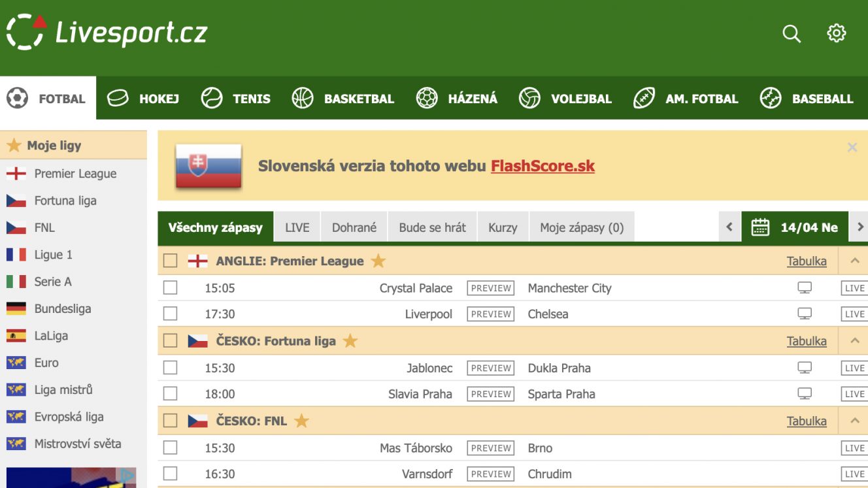Open PREVIEW for Varnsdorf vs Chrudim
This screenshot has width=868, height=488.
point(491,474)
